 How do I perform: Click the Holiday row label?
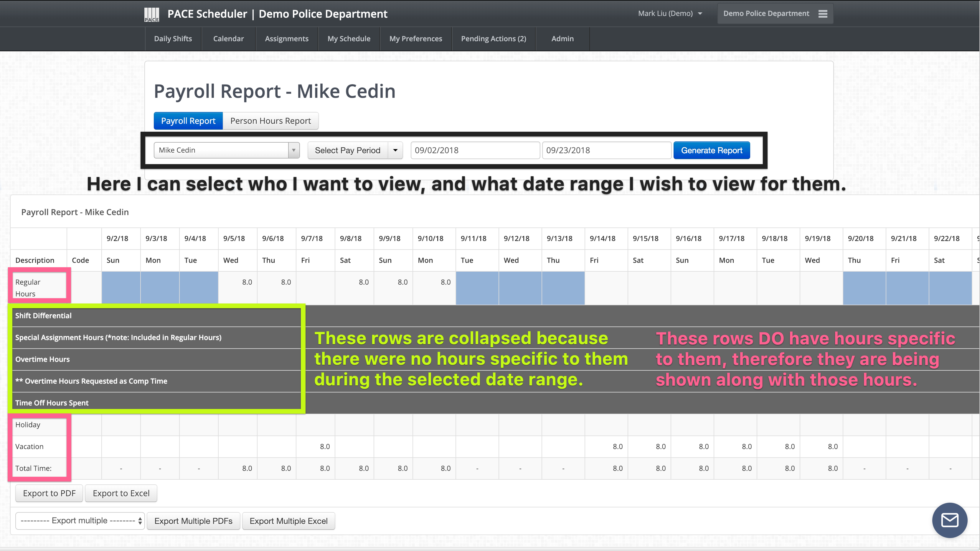click(x=28, y=425)
